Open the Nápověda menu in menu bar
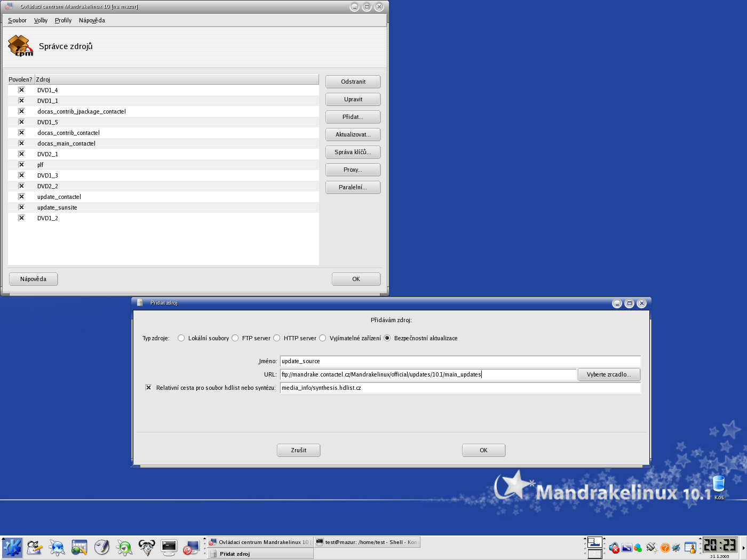The image size is (747, 560). click(x=92, y=20)
